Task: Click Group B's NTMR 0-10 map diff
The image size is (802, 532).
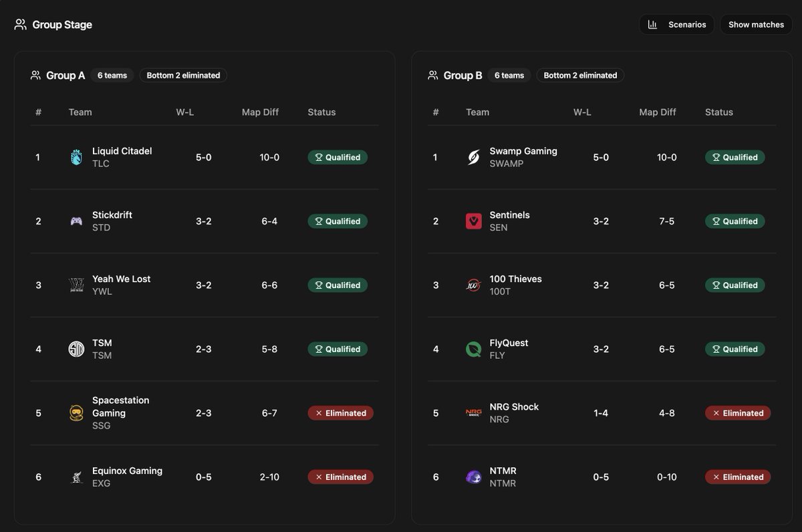Action: click(666, 477)
